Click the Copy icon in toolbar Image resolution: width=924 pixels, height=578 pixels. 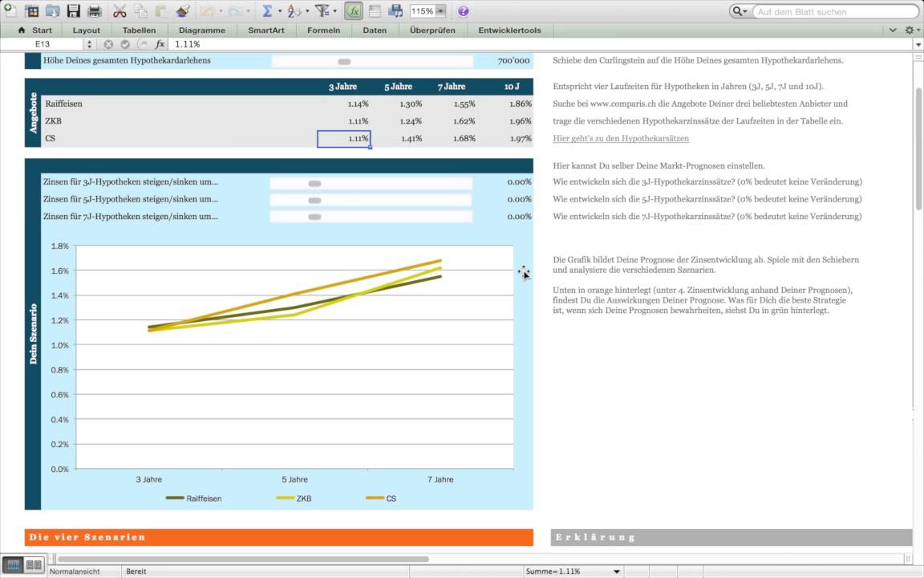140,10
